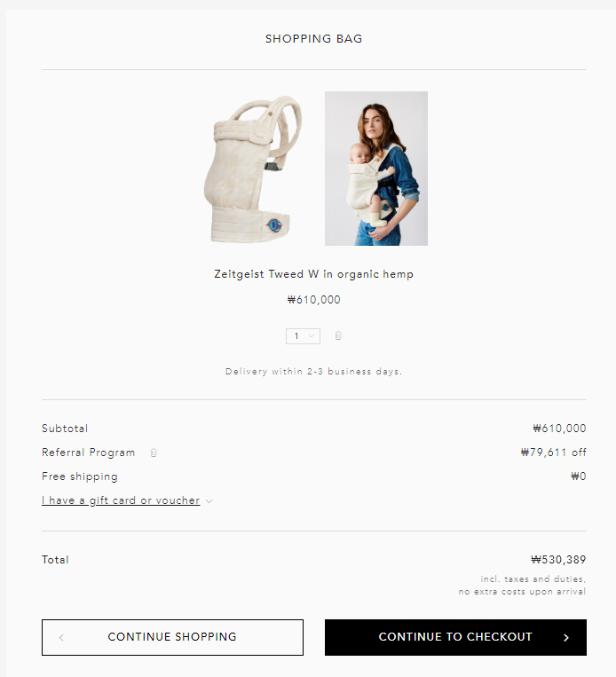Expand the gift card chevron arrow

point(209,501)
